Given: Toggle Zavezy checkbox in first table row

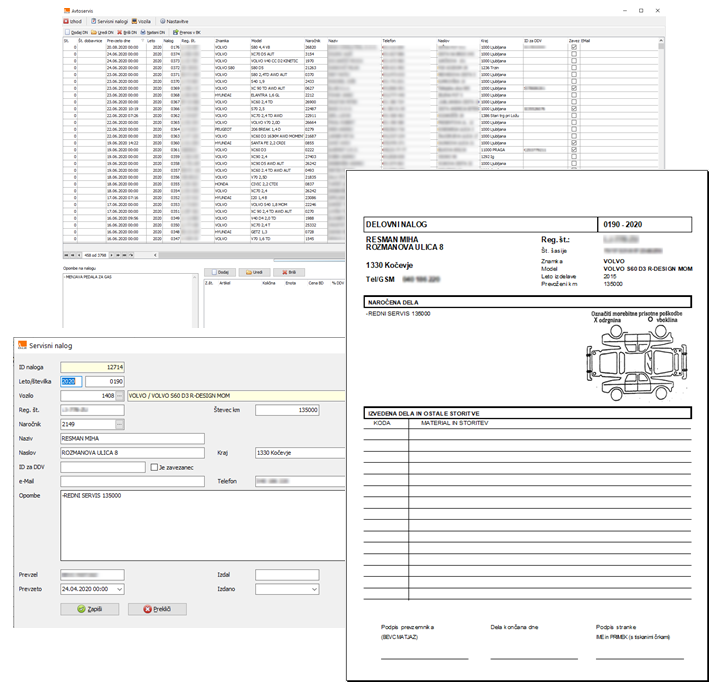Looking at the screenshot, I should pyautogui.click(x=573, y=47).
